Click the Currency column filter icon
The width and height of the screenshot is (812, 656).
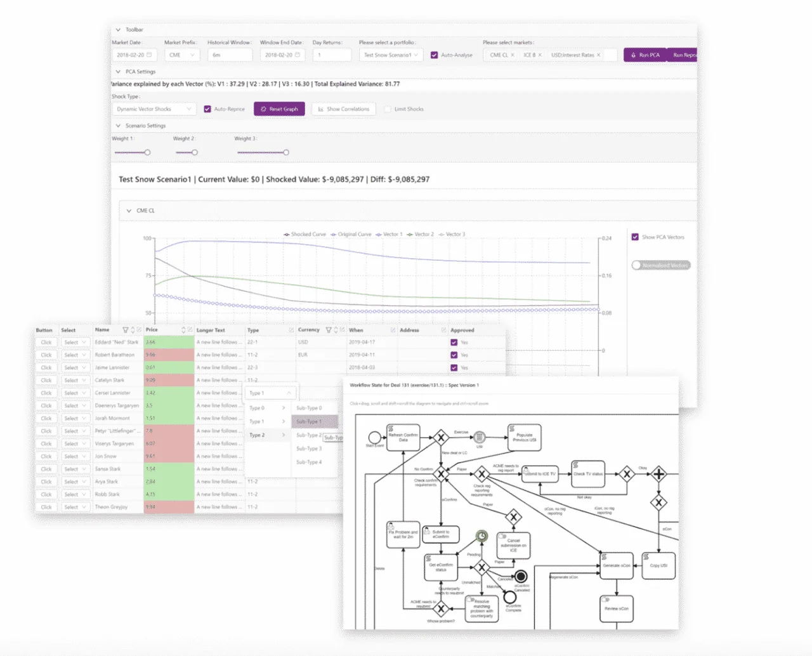[329, 330]
